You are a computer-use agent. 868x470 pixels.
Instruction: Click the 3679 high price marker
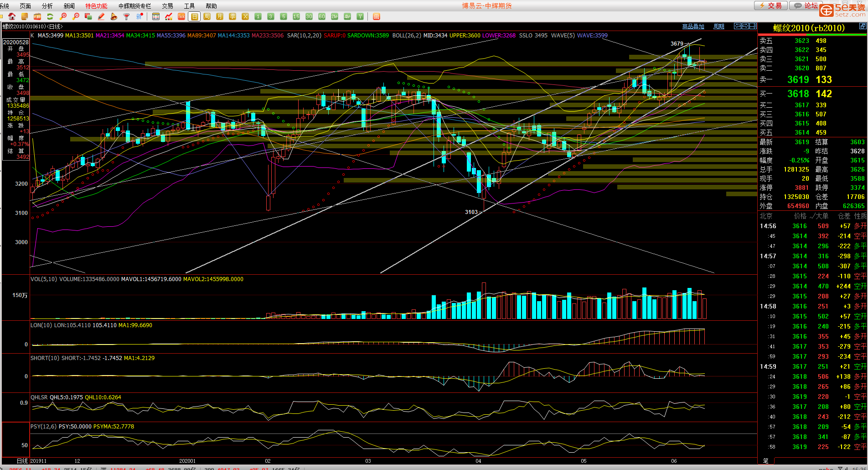click(x=677, y=44)
